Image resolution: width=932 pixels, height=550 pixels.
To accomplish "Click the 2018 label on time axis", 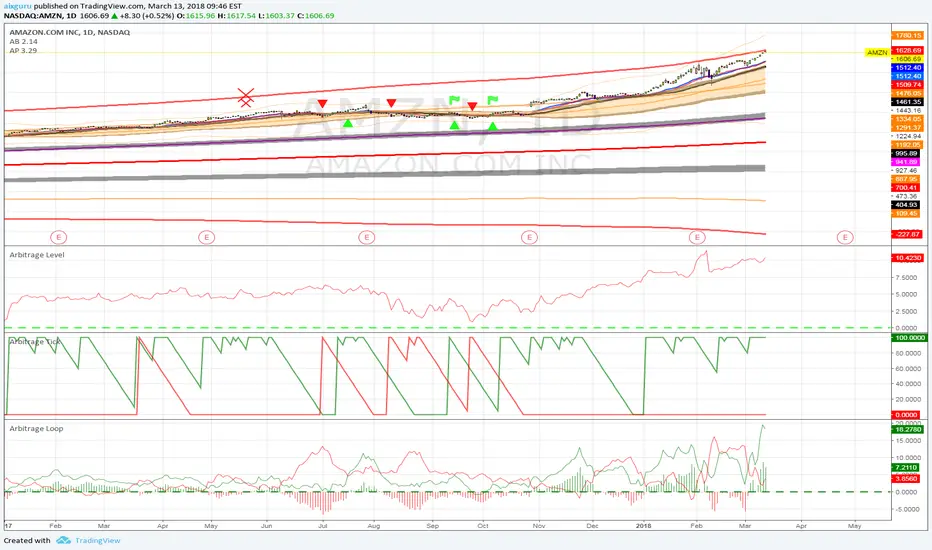I will coord(643,526).
